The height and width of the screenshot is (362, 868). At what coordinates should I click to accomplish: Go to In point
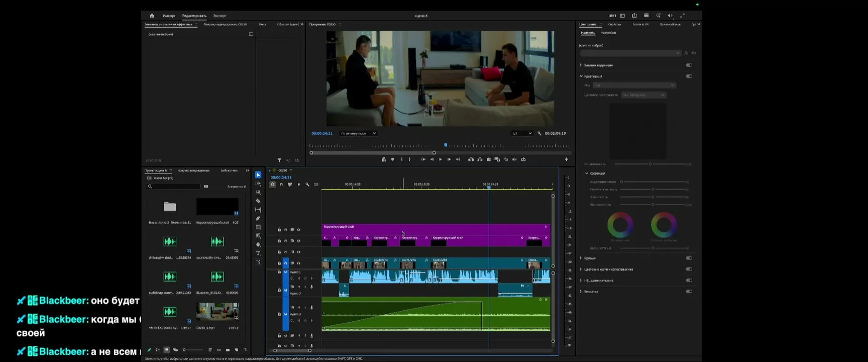[423, 159]
